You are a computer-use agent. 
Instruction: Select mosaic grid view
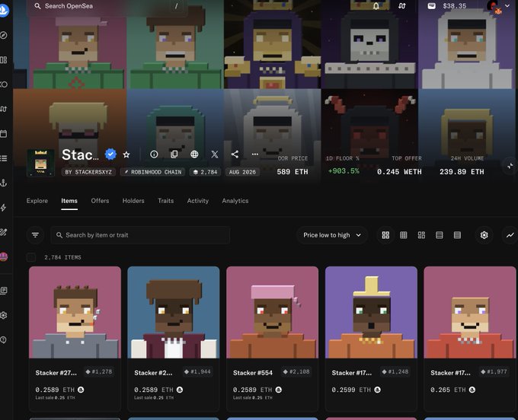pos(421,235)
